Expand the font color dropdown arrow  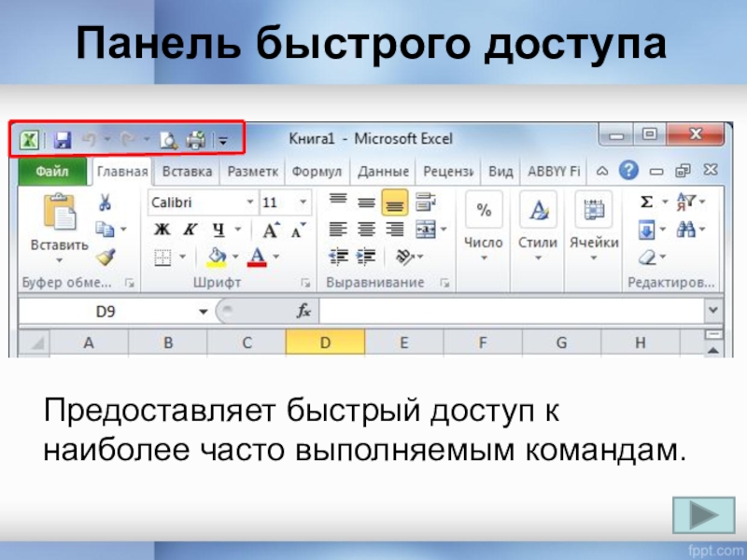tap(276, 258)
